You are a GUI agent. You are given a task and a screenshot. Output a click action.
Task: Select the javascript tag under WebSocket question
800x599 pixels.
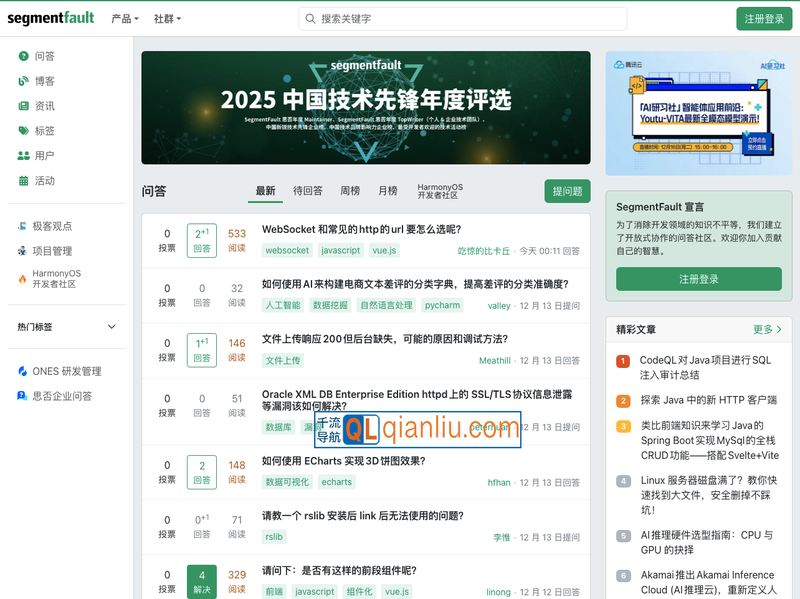click(340, 251)
